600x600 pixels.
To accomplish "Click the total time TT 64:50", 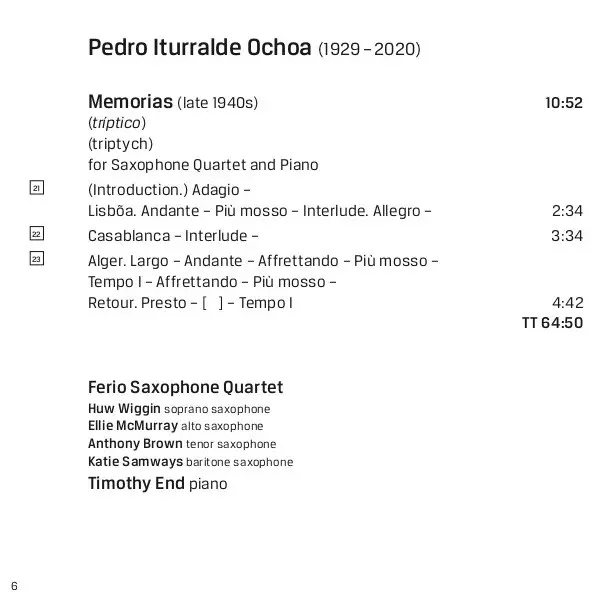I will pos(552,323).
